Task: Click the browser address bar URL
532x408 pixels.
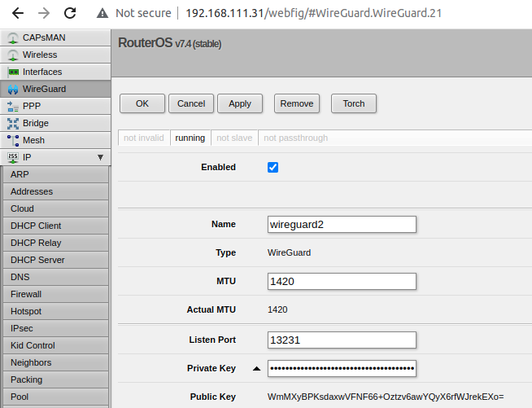Action: (314, 13)
